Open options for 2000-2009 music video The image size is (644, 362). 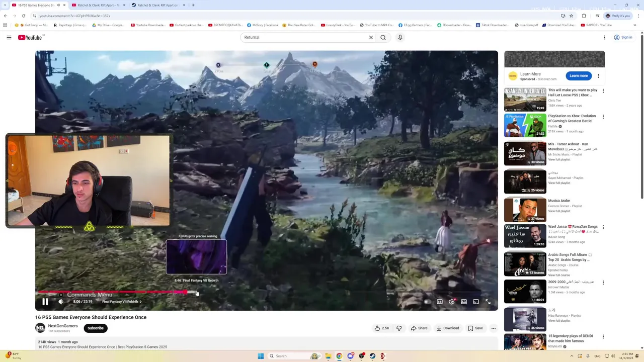coord(603,283)
